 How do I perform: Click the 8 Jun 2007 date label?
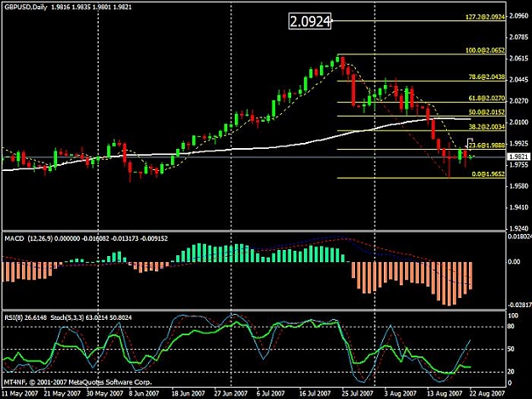(144, 393)
